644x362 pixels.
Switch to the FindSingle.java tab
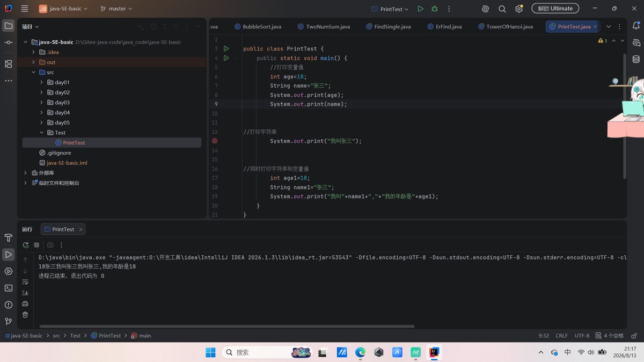pos(389,26)
